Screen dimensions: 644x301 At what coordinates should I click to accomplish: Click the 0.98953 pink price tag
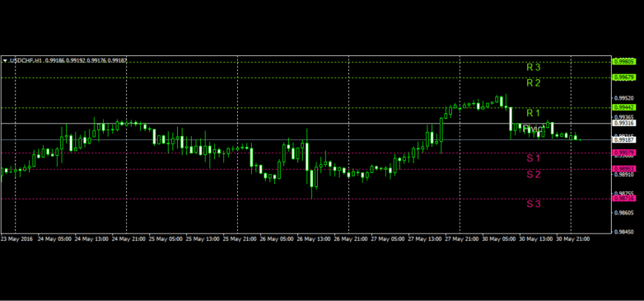[x=624, y=169]
